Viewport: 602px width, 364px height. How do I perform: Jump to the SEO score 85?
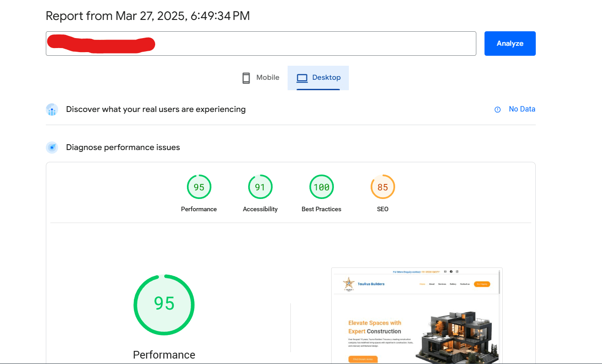point(382,187)
